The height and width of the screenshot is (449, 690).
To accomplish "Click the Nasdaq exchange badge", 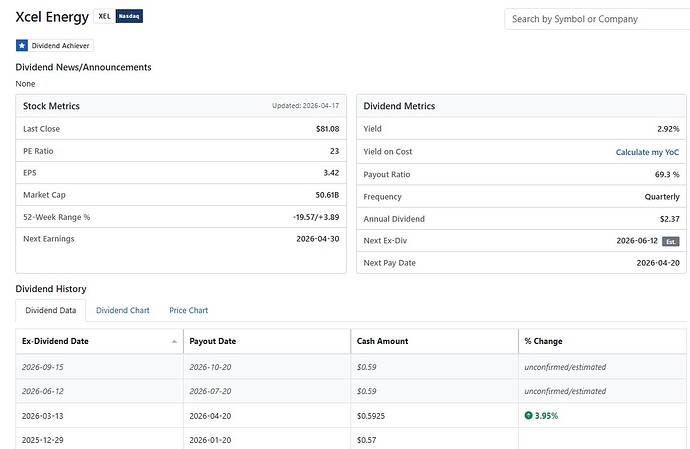I will (129, 16).
